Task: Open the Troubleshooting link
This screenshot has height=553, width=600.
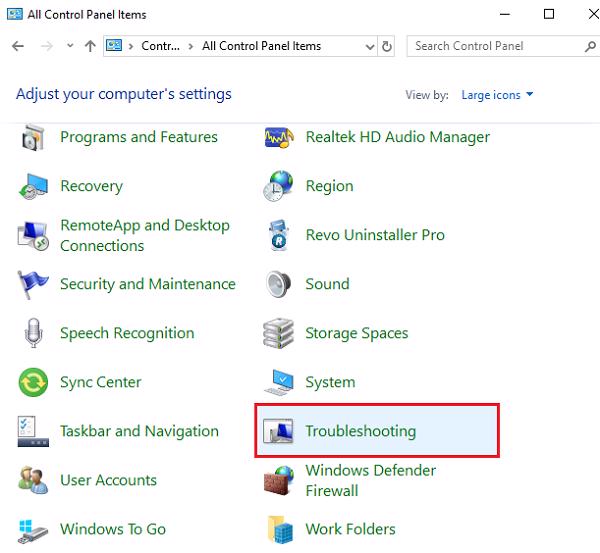Action: [x=360, y=431]
